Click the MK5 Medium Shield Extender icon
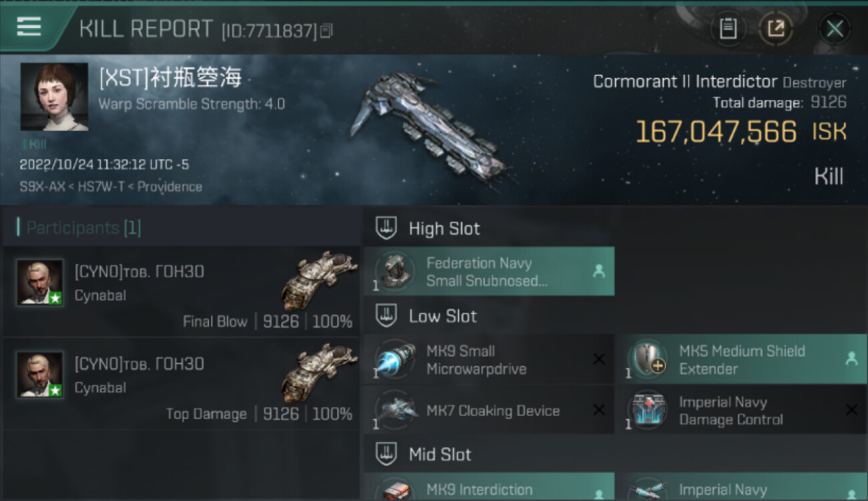Image resolution: width=868 pixels, height=501 pixels. (647, 359)
